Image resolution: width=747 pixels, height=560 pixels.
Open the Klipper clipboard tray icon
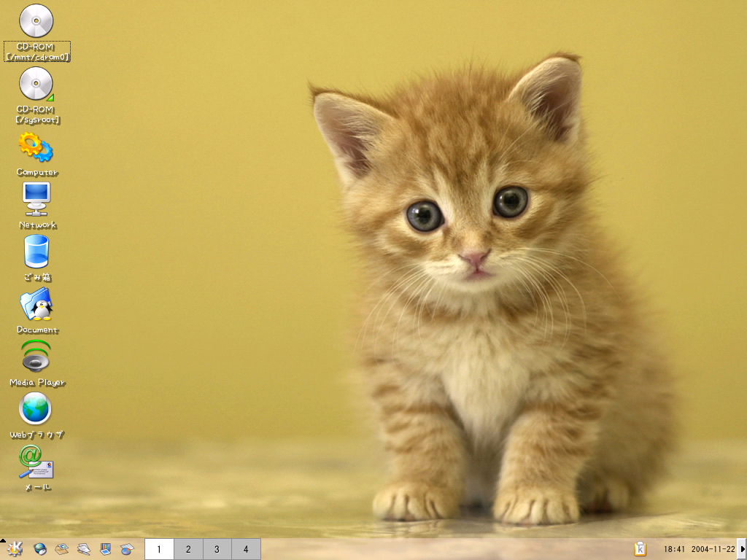pyautogui.click(x=640, y=549)
